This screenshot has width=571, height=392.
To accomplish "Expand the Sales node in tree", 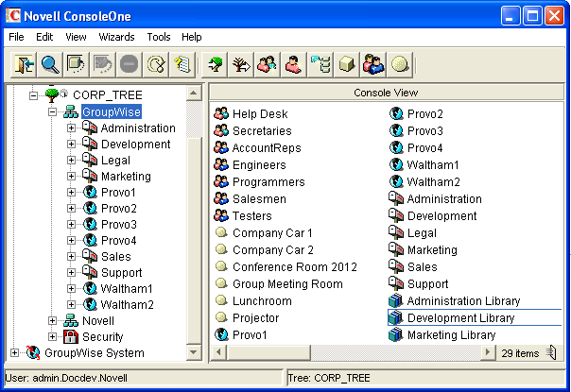I will point(72,257).
